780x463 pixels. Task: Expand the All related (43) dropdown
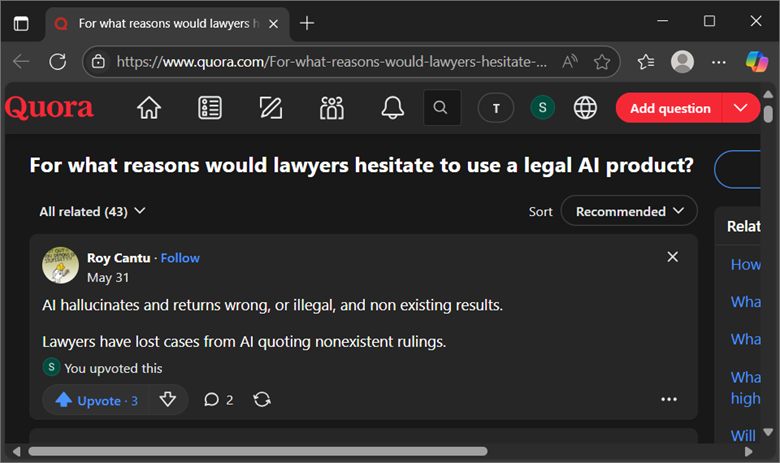[93, 211]
